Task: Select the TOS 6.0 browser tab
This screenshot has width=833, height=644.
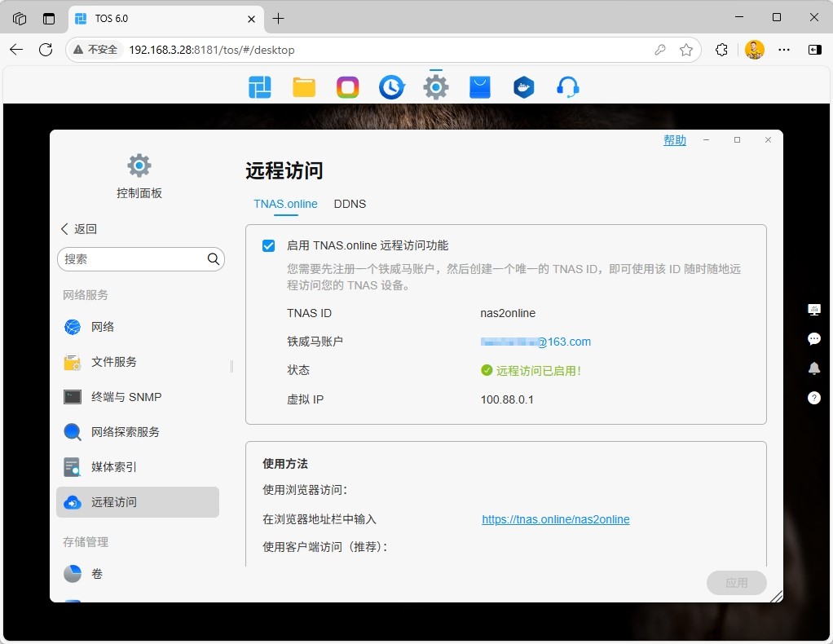Action: pyautogui.click(x=165, y=19)
